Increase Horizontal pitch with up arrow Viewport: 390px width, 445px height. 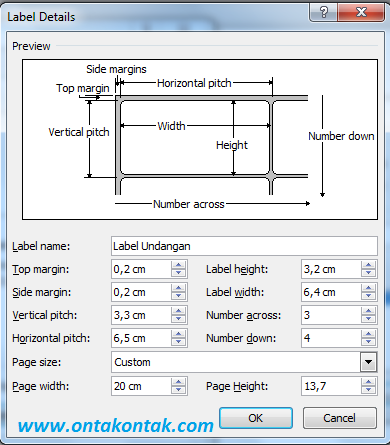[x=179, y=334]
